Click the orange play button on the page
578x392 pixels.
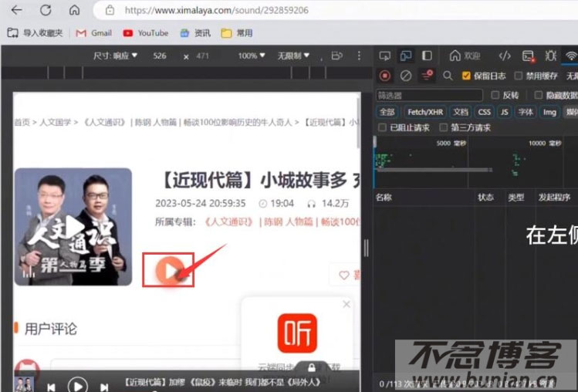click(167, 270)
